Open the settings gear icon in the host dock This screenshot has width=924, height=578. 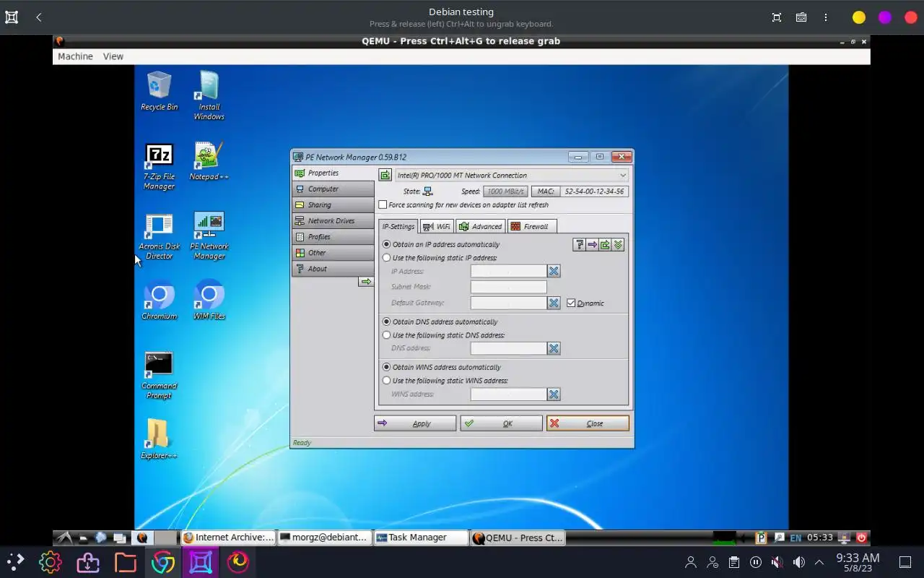50,562
